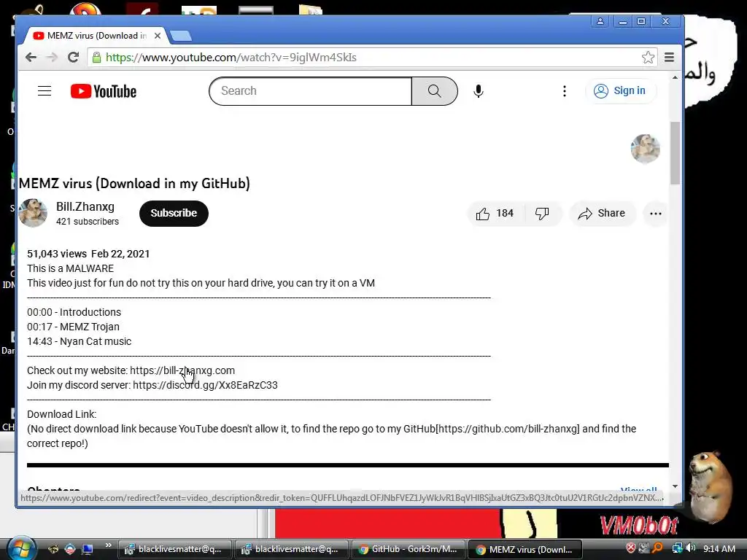Screen dimensions: 747x560
Task: Activate voice search microphone
Action: pyautogui.click(x=479, y=91)
